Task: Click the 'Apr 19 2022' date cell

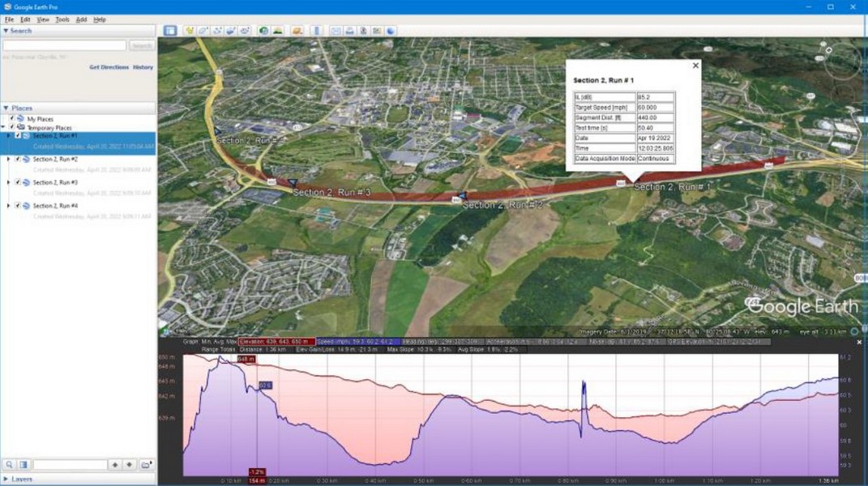Action: 654,138
